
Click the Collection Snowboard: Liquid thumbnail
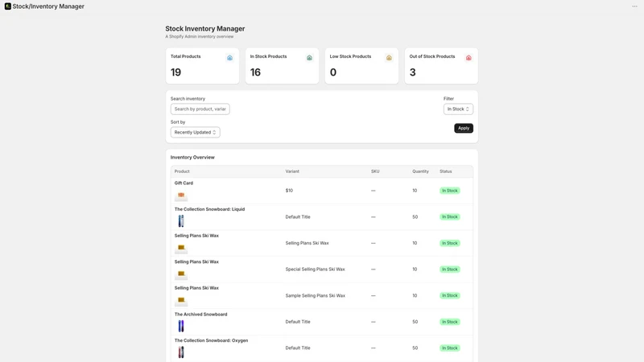click(x=181, y=220)
